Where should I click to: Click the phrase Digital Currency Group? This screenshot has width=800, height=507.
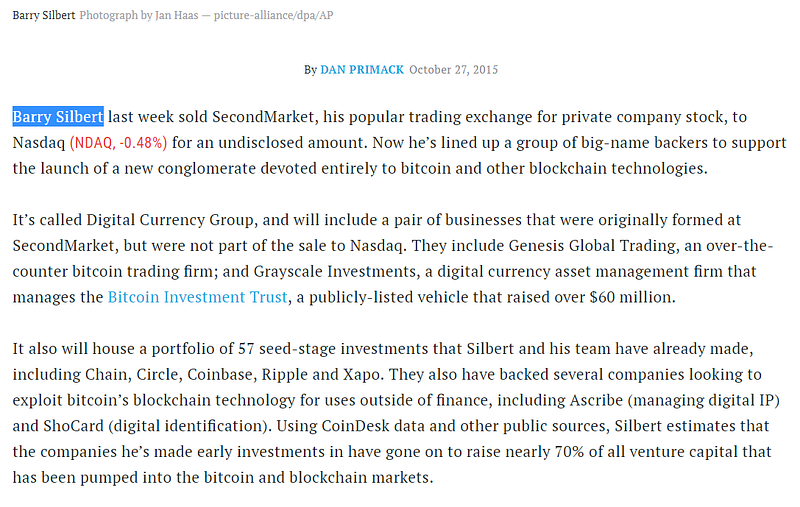(170, 220)
